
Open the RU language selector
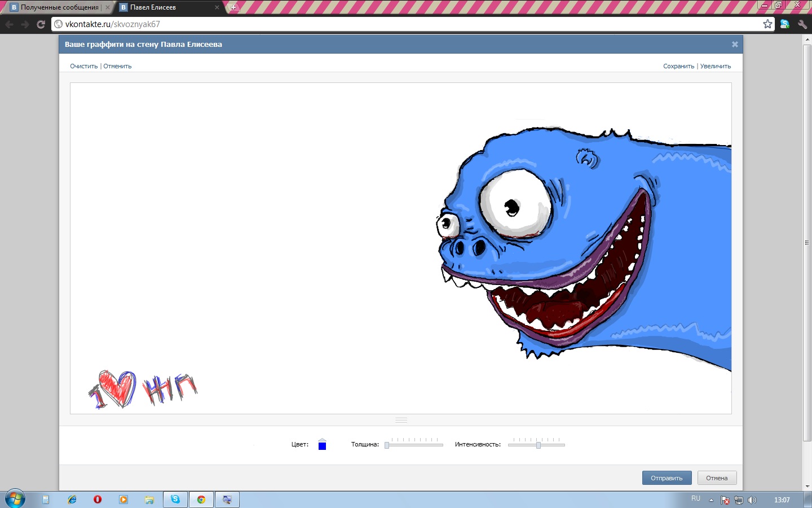(696, 499)
